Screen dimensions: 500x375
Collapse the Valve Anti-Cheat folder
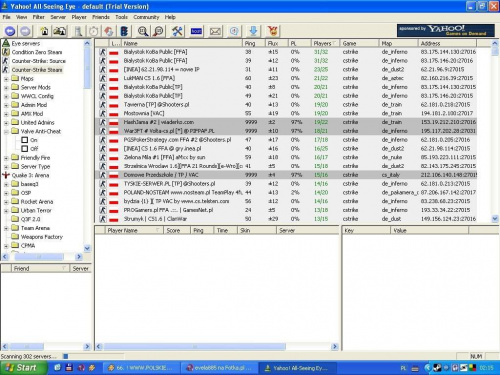pyautogui.click(x=6, y=132)
